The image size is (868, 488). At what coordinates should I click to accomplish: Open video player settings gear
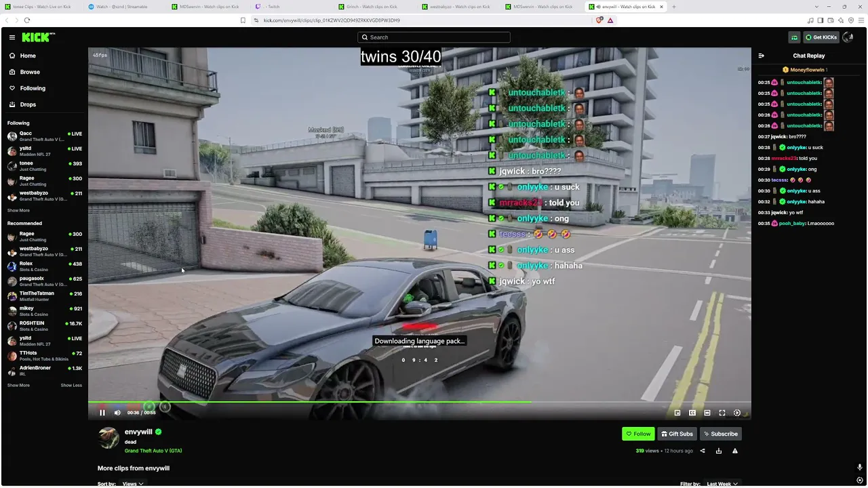click(x=737, y=413)
